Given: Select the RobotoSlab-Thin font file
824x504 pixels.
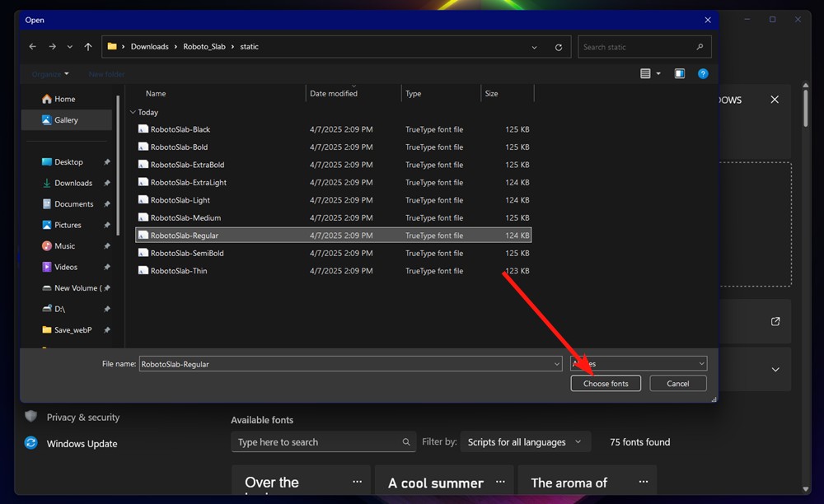Looking at the screenshot, I should coord(333,270).
